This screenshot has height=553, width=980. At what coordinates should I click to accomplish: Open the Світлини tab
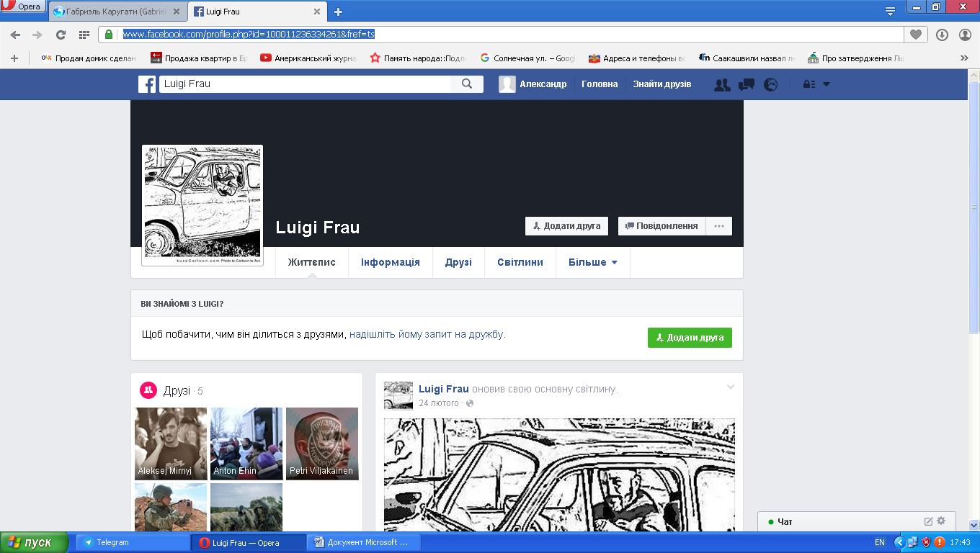pyautogui.click(x=520, y=263)
